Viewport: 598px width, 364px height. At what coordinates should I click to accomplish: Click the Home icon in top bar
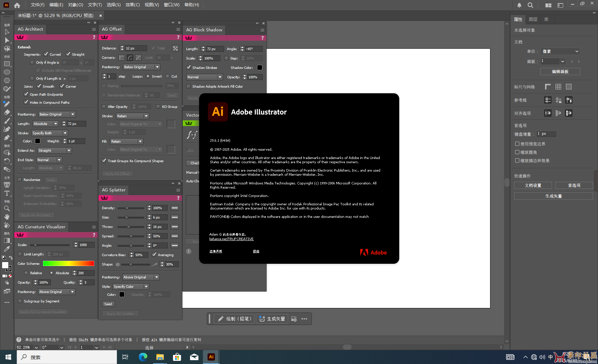(17, 5)
